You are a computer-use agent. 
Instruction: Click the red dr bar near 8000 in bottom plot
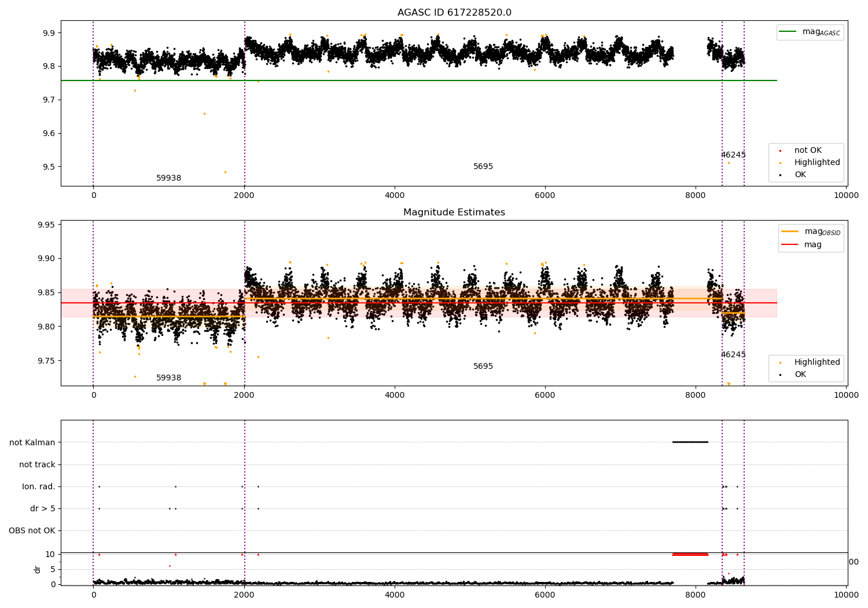(690, 555)
